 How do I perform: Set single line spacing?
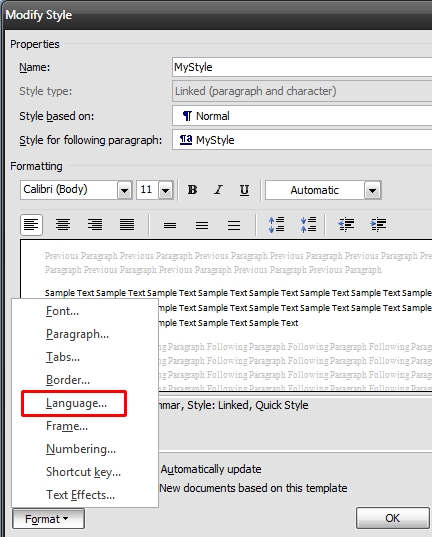[170, 225]
